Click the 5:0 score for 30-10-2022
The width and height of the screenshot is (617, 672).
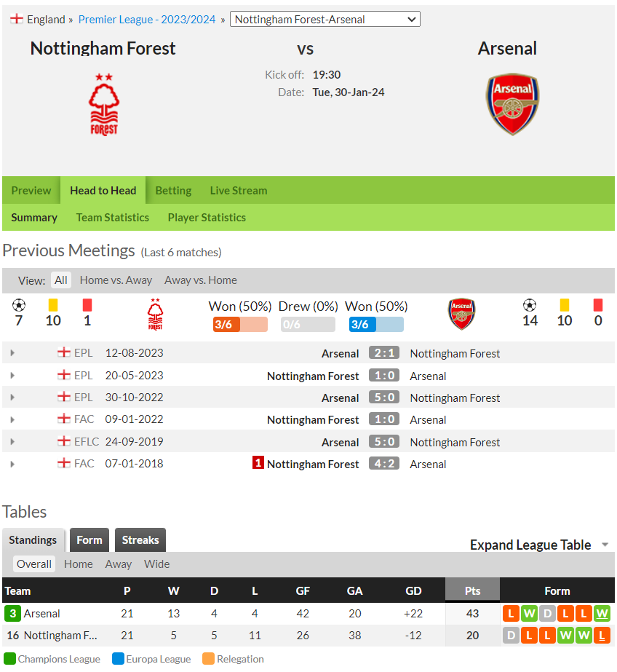click(x=384, y=397)
